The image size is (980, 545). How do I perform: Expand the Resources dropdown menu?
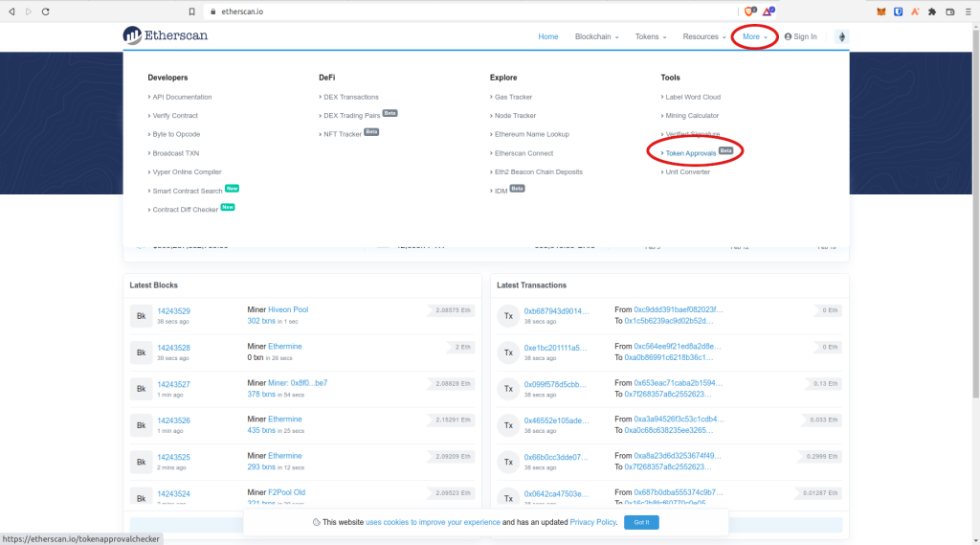point(704,37)
